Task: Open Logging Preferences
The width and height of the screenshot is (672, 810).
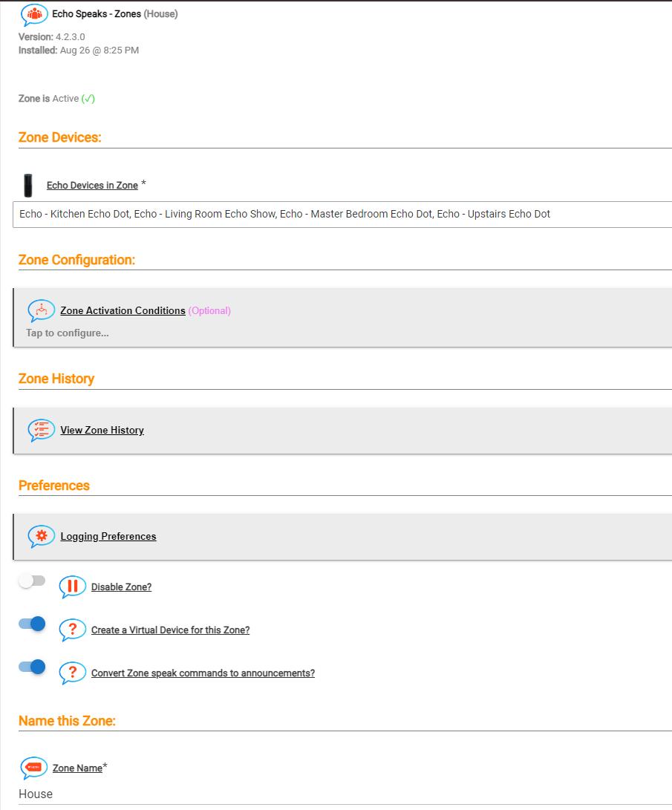Action: (342, 537)
